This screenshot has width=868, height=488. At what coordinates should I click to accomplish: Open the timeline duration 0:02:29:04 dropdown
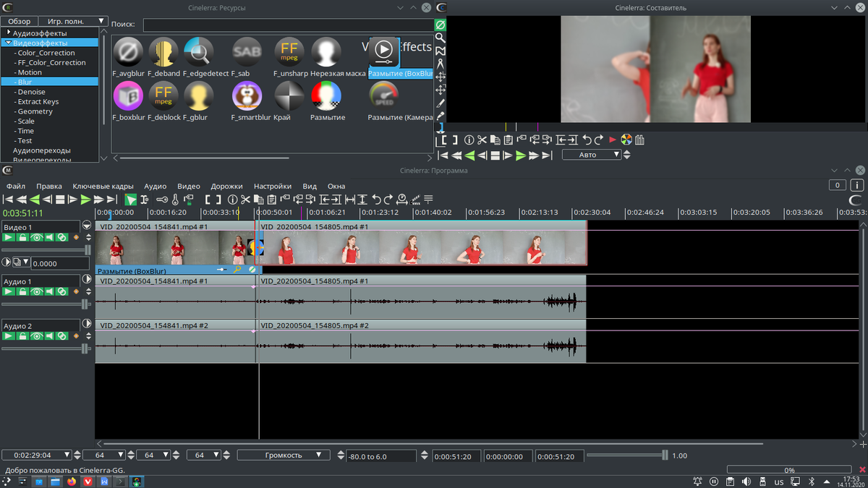click(x=37, y=455)
